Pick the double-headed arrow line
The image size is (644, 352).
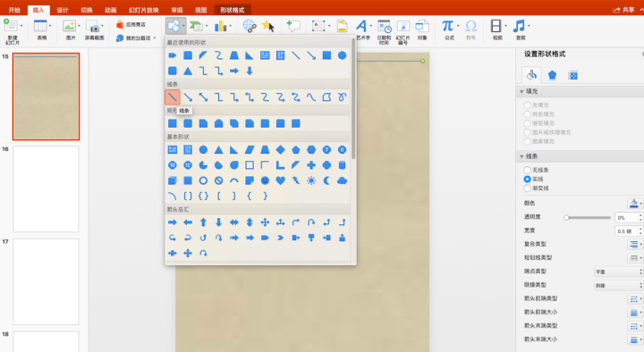tap(203, 97)
